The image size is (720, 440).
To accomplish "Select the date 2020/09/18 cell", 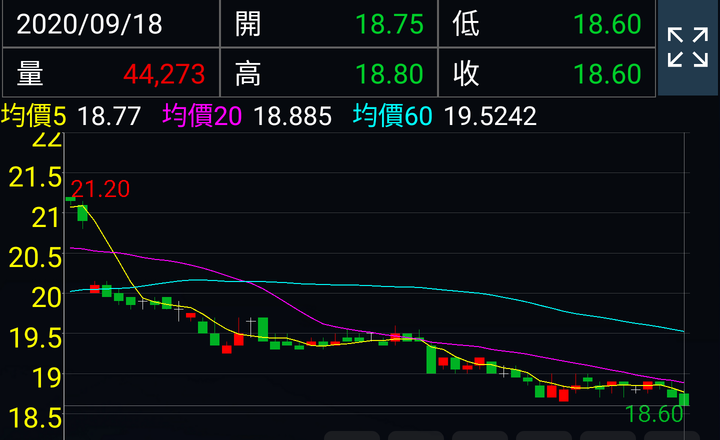I will 111,24.
